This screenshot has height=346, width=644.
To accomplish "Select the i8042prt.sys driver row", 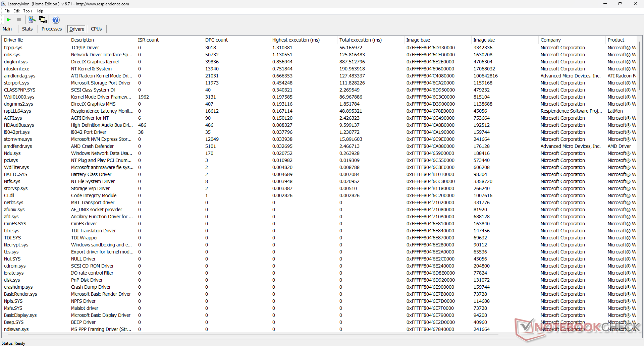I will pyautogui.click(x=320, y=132).
